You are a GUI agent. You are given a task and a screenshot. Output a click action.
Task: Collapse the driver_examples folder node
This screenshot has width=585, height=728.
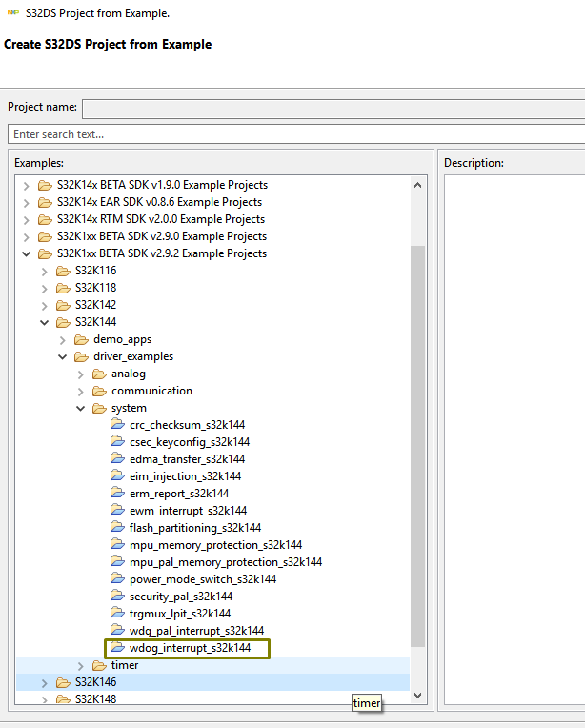coord(63,357)
